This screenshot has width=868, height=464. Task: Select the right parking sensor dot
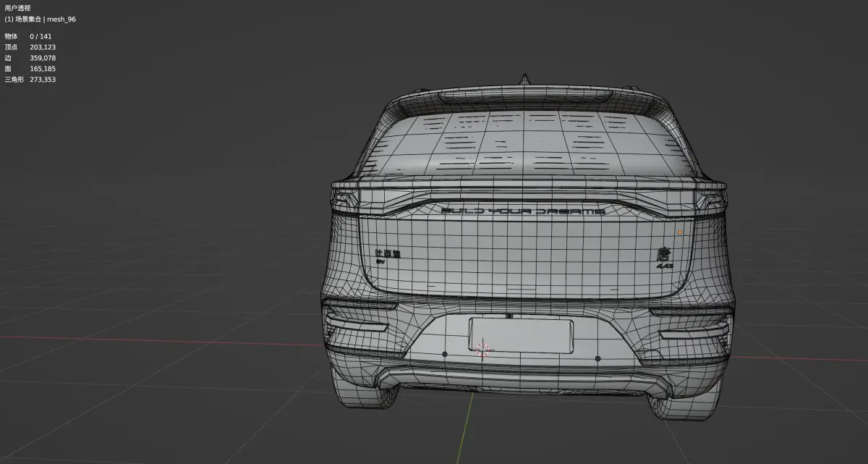(x=597, y=358)
